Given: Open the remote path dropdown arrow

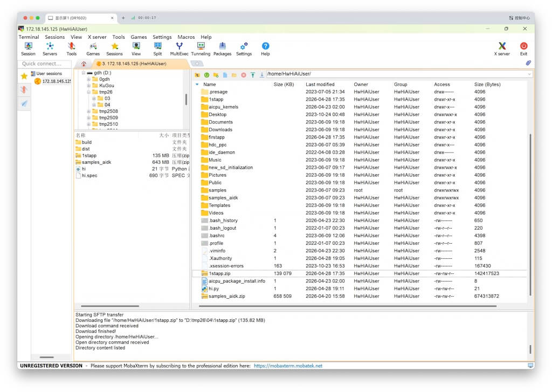Looking at the screenshot, I should tap(529, 74).
